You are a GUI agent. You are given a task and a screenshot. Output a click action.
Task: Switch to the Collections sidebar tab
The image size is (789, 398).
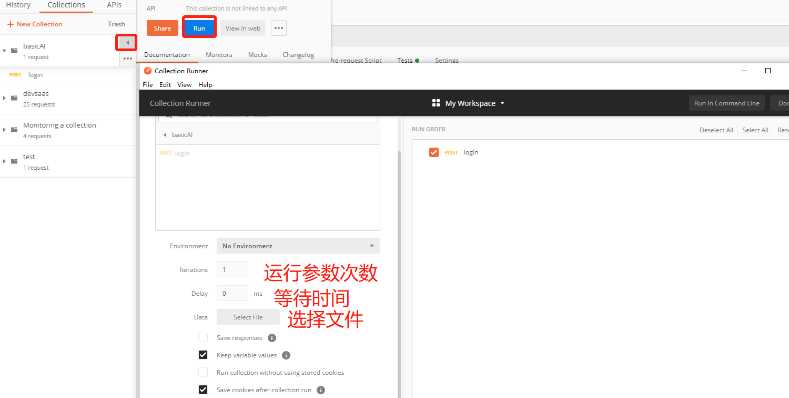click(66, 5)
